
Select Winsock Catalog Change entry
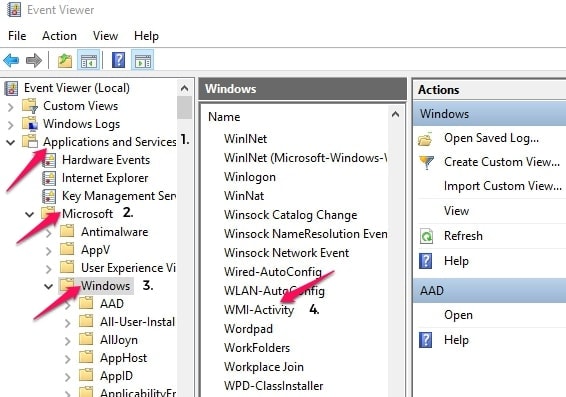pyautogui.click(x=291, y=215)
